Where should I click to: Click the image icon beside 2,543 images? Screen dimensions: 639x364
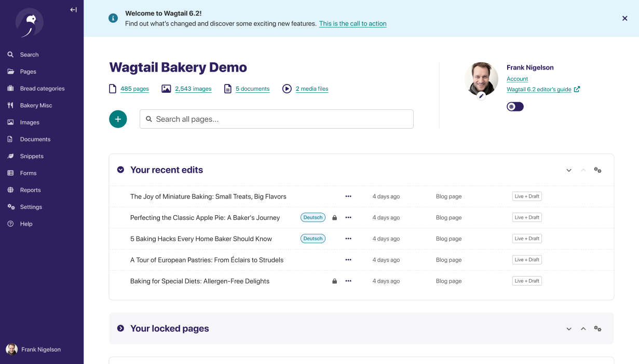coord(166,89)
